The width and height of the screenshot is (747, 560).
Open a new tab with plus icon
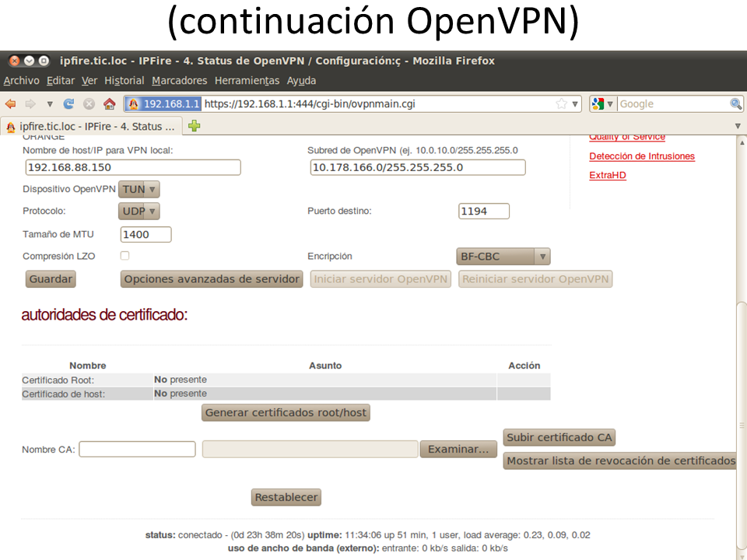pyautogui.click(x=195, y=126)
